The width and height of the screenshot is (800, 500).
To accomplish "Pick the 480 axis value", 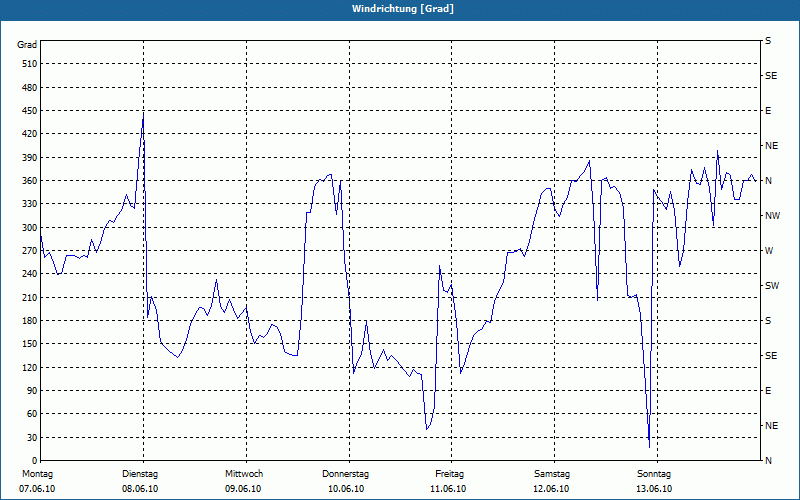I will [29, 88].
